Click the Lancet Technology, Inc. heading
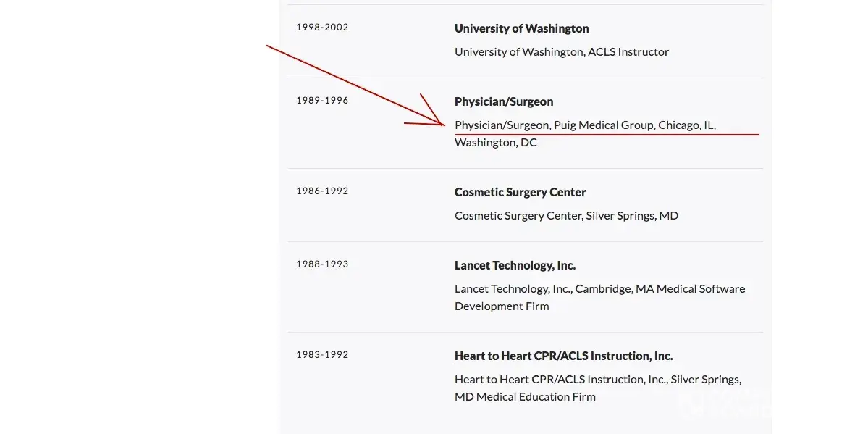The width and height of the screenshot is (868, 434). 515,265
